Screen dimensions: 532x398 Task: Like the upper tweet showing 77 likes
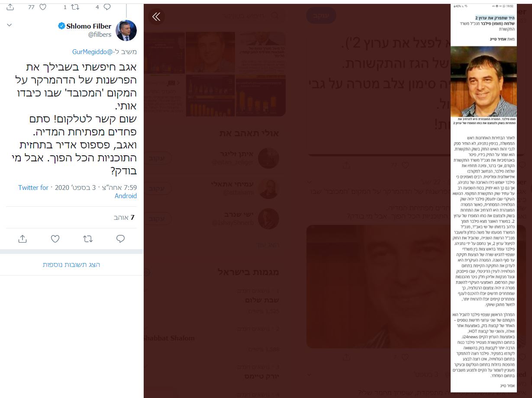[x=43, y=7]
